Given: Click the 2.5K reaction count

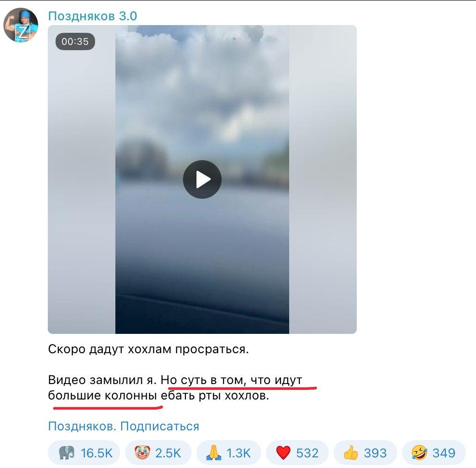Looking at the screenshot, I should [x=168, y=453].
